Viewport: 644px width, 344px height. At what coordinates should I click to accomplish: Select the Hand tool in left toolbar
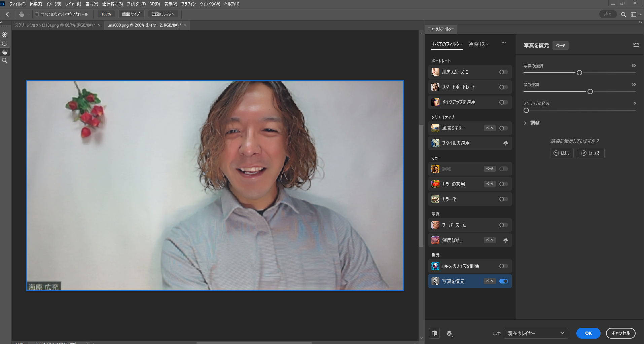[x=5, y=52]
